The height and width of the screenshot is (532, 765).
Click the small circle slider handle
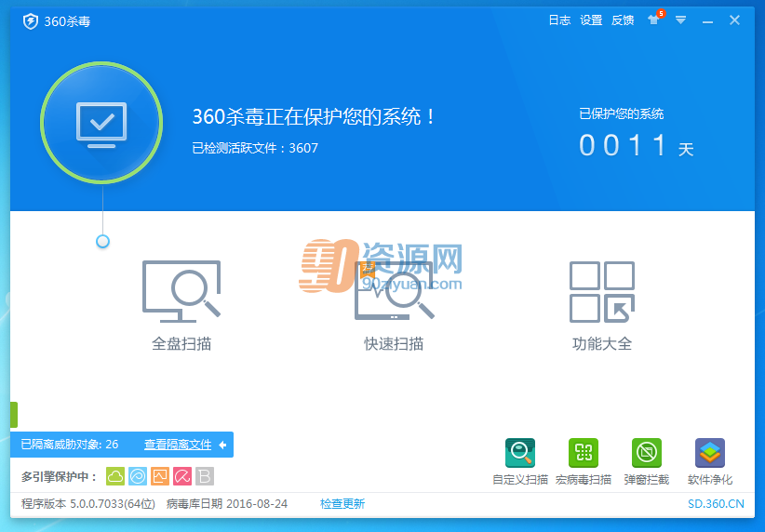[x=102, y=241]
